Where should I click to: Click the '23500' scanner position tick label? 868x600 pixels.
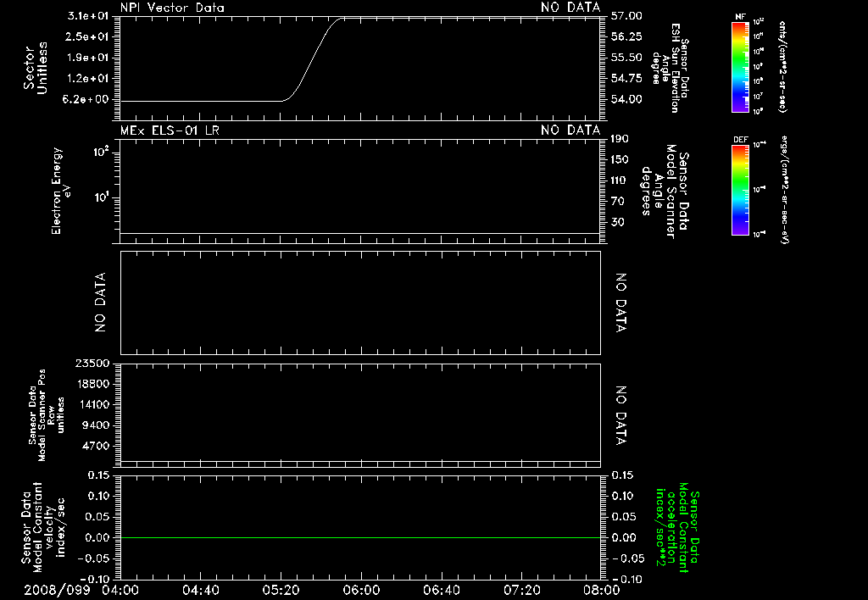[x=92, y=363]
